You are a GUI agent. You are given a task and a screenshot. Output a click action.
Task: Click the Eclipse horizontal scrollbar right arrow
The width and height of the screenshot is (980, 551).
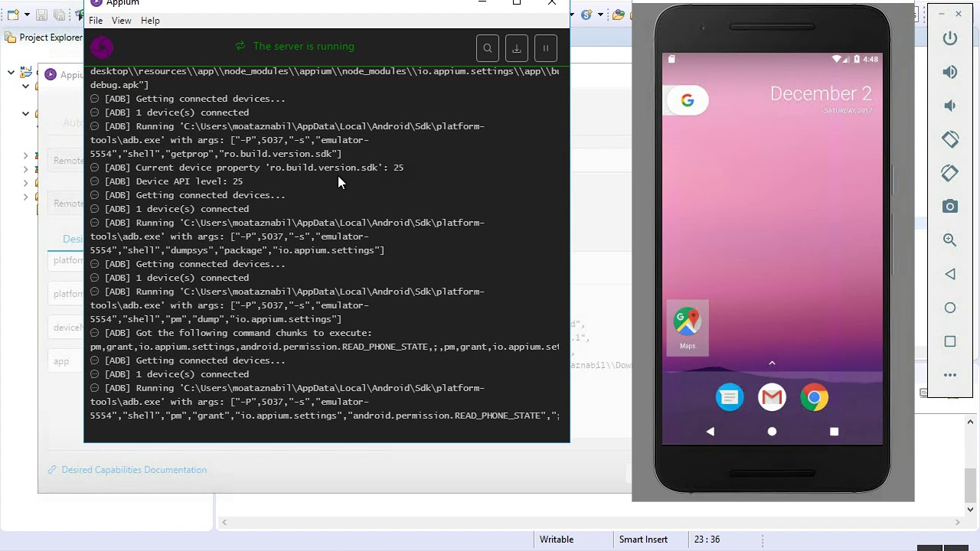(x=957, y=522)
